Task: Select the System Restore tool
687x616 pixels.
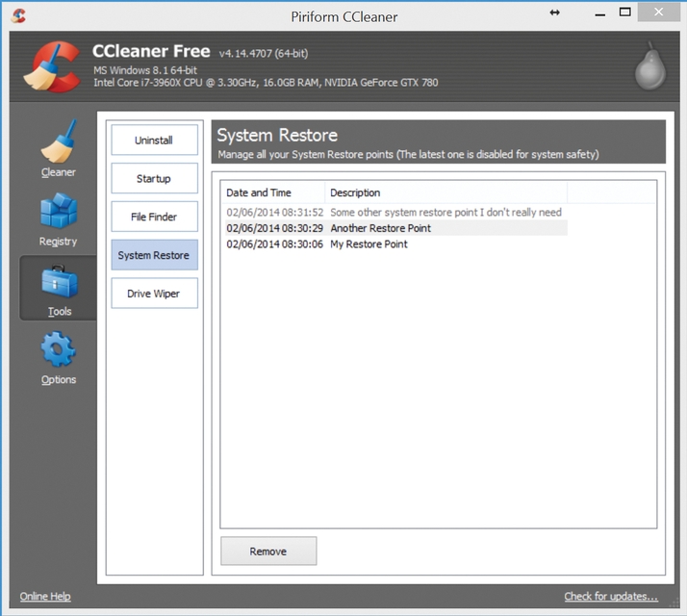Action: (154, 255)
